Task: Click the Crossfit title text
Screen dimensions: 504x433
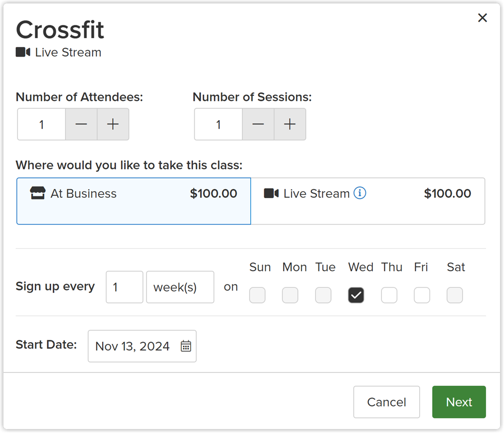Action: [60, 30]
